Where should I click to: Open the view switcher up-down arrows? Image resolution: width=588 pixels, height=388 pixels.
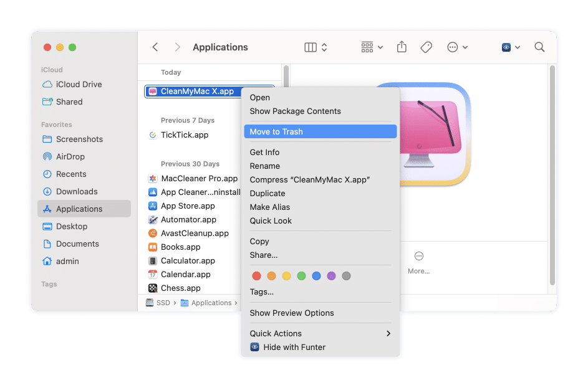324,47
